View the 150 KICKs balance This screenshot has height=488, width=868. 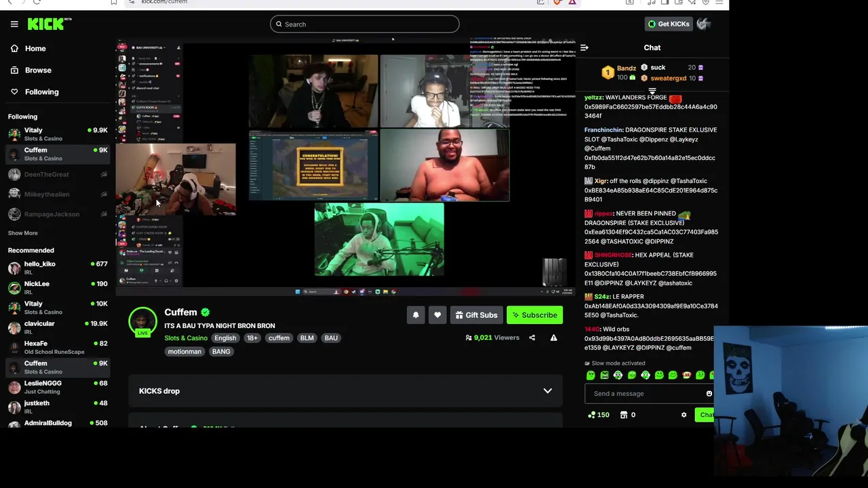pos(599,415)
